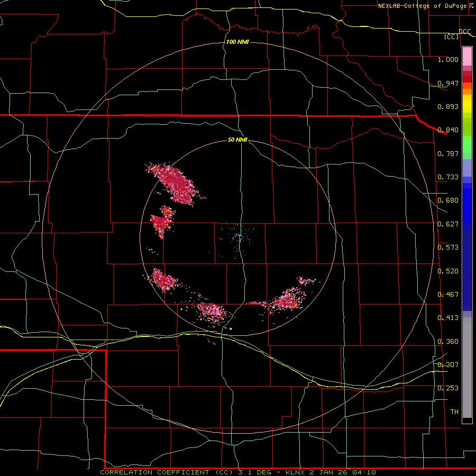Viewport: 476px width, 476px height.
Task: Click the 0.840 green scale label
Action: point(448,130)
